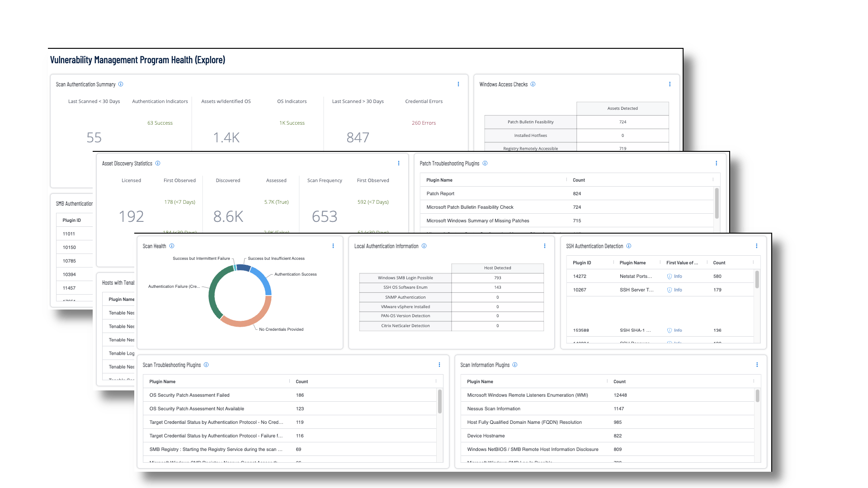This screenshot has width=868, height=488.
Task: Click the three-dot icon on Windows Access Checks
Action: point(670,84)
